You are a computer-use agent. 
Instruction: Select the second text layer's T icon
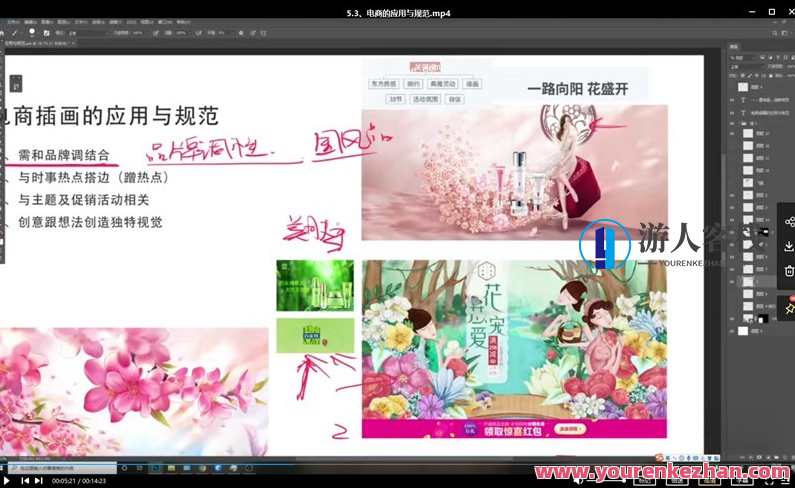click(744, 113)
